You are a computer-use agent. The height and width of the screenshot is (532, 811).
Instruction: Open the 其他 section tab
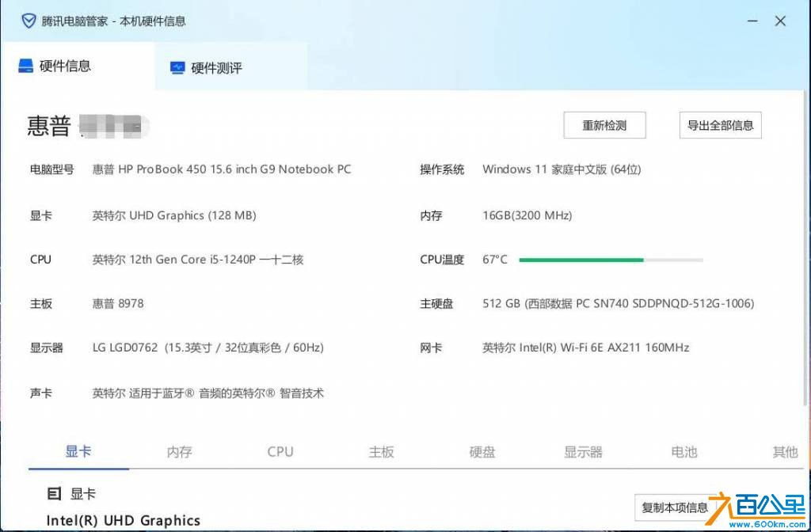click(785, 451)
